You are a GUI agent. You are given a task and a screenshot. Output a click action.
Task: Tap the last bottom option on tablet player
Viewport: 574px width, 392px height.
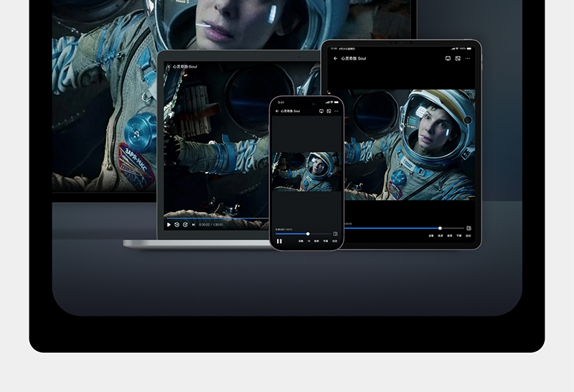click(x=469, y=236)
